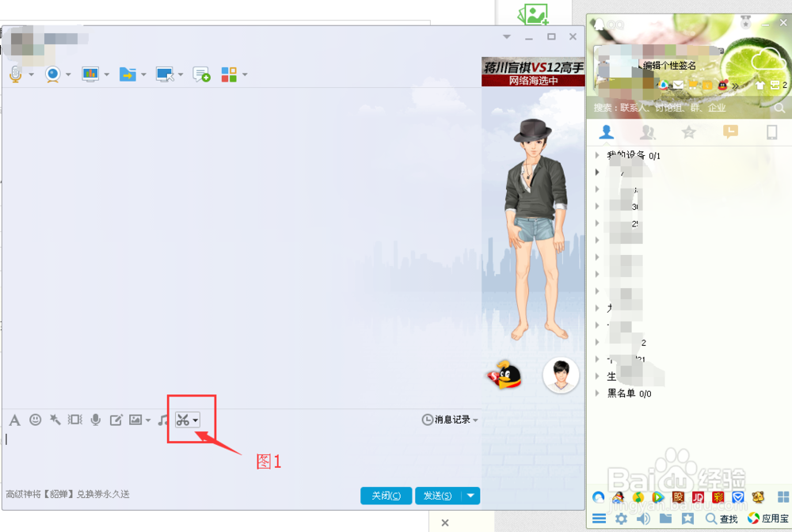Image resolution: width=792 pixels, height=532 pixels.
Task: Open the stock '股' app icon
Action: point(678,497)
